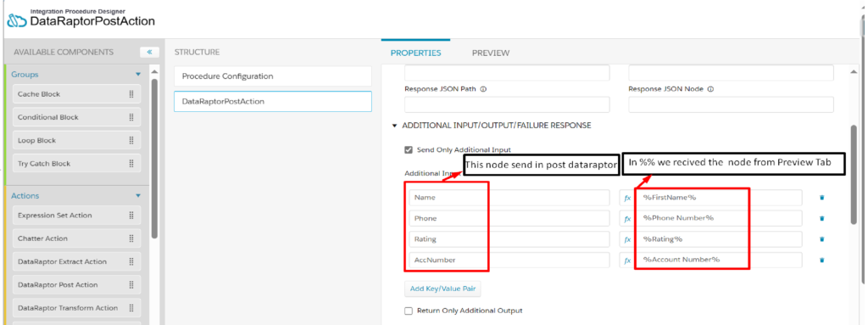The width and height of the screenshot is (868, 325).
Task: Click the %FirstName% value field
Action: coord(720,198)
